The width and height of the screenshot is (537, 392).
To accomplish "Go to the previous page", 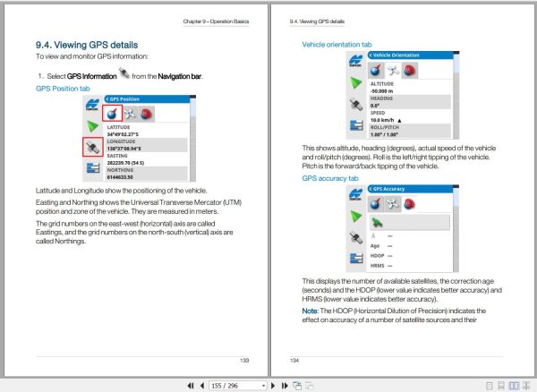I will click(202, 386).
